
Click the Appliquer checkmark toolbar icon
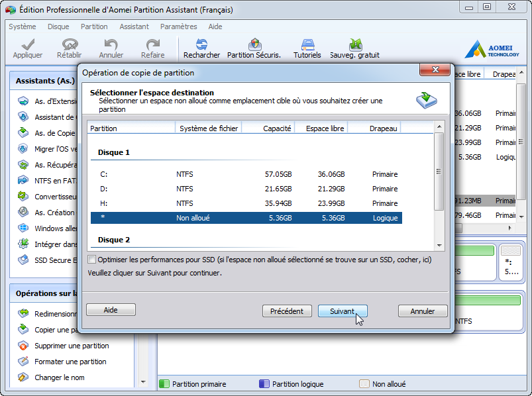coord(27,44)
